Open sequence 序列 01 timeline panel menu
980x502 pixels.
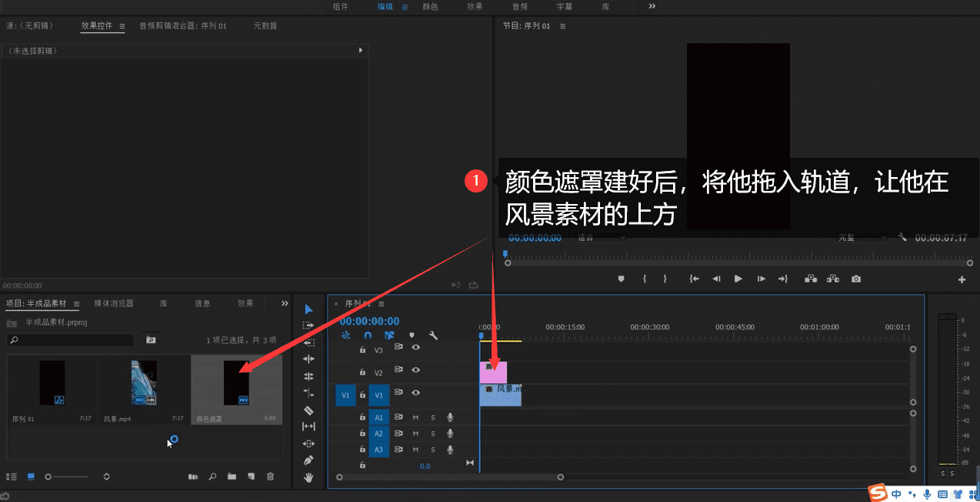(380, 303)
